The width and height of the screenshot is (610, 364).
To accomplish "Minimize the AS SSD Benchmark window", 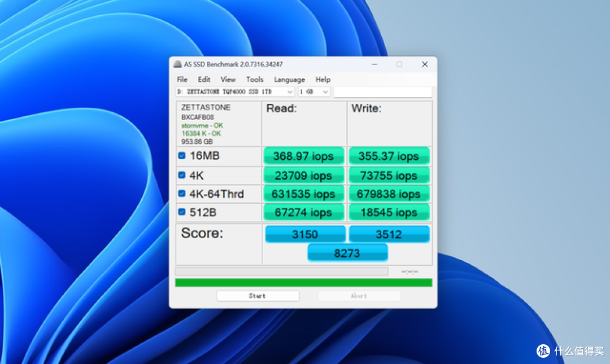I will pyautogui.click(x=374, y=64).
